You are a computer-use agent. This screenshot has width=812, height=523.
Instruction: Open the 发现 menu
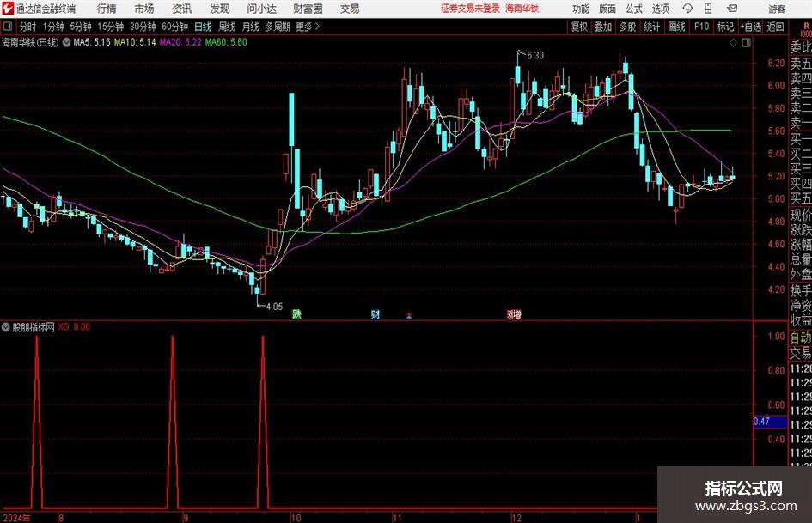pos(220,9)
